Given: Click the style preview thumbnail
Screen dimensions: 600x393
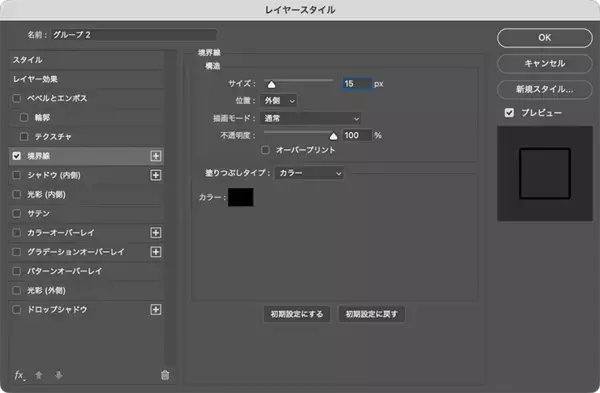Looking at the screenshot, I should pyautogui.click(x=545, y=173).
